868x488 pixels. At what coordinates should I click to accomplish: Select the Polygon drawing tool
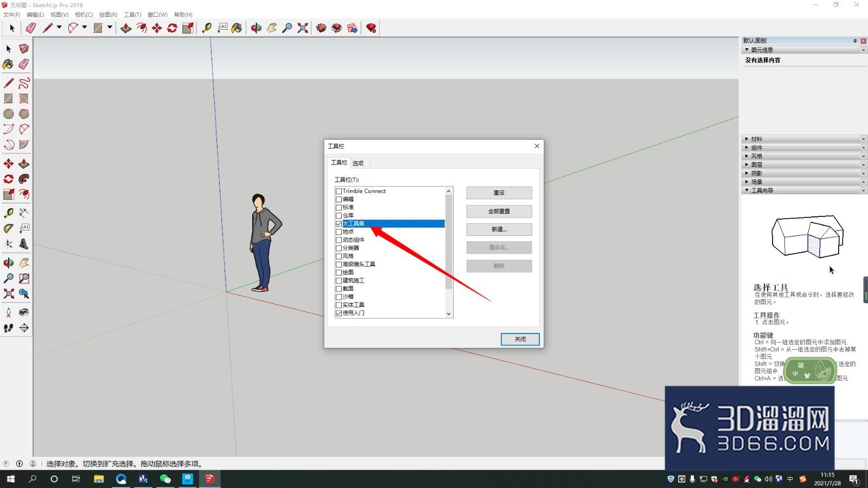pyautogui.click(x=24, y=114)
